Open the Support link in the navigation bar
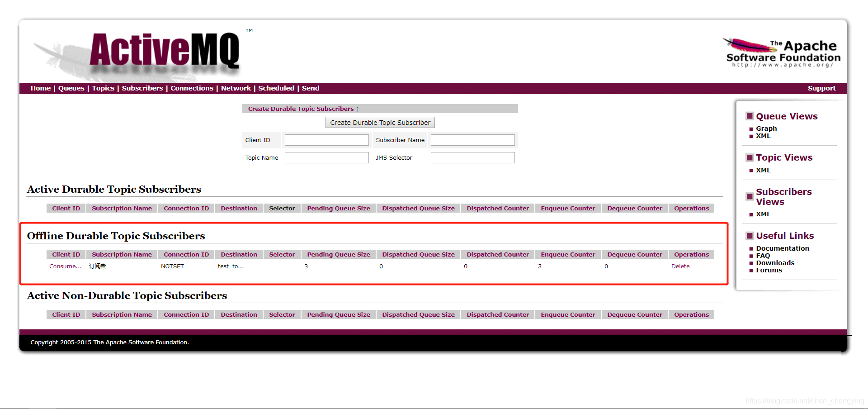Viewport: 868px width, 409px height. [x=821, y=88]
